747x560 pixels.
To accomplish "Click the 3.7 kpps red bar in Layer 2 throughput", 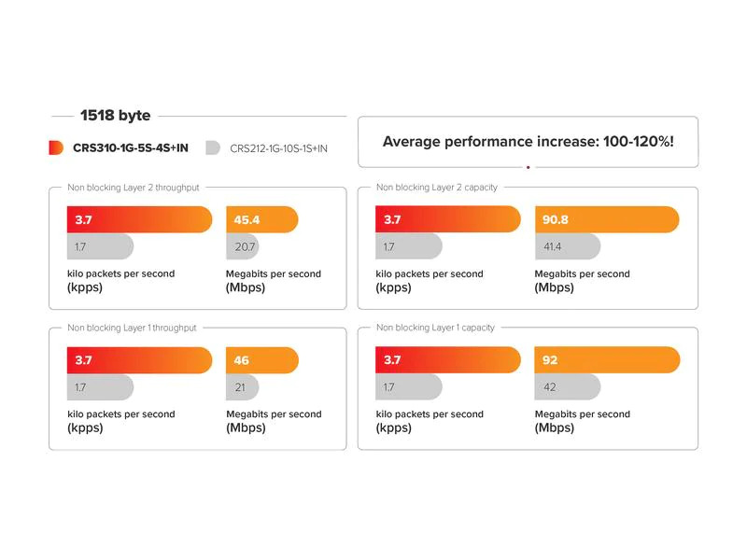I will [139, 219].
